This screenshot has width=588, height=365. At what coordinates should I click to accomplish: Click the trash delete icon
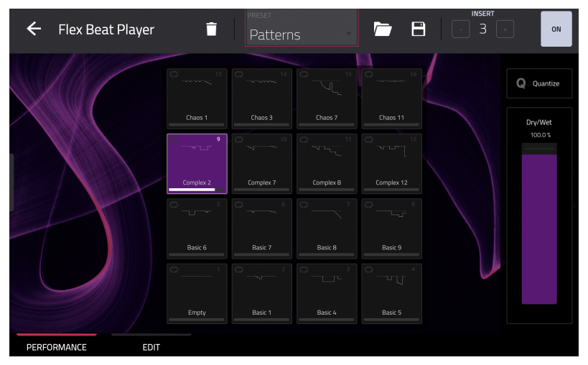click(x=211, y=29)
